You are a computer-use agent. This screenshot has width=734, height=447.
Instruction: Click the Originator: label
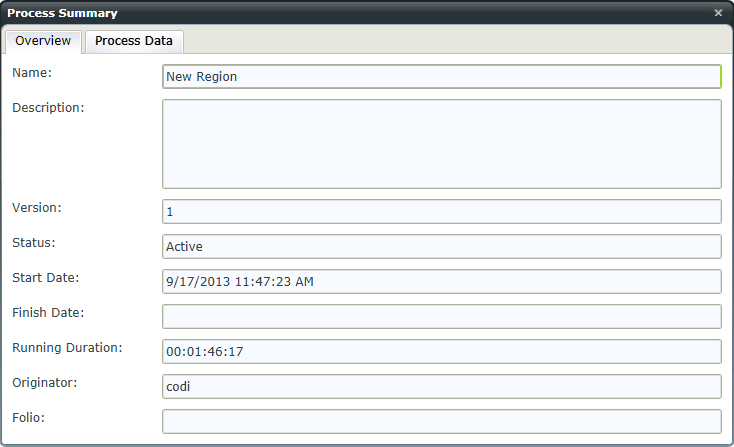[44, 383]
